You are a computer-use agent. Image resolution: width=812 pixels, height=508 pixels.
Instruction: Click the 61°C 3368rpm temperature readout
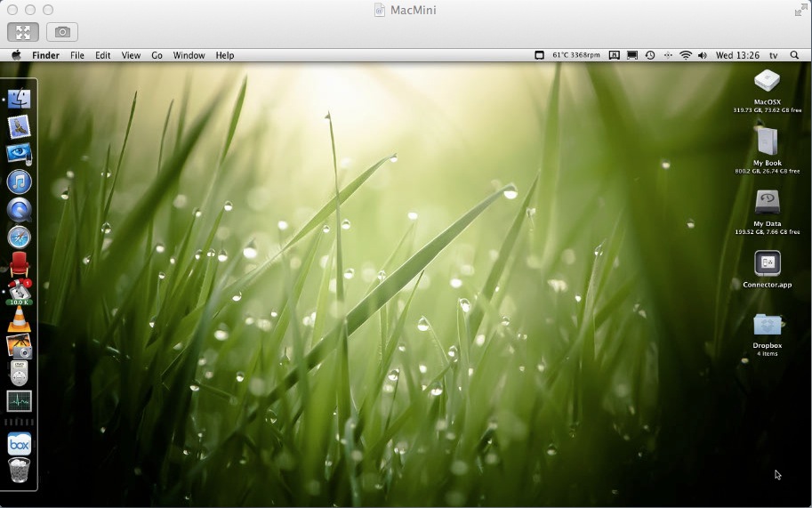575,55
